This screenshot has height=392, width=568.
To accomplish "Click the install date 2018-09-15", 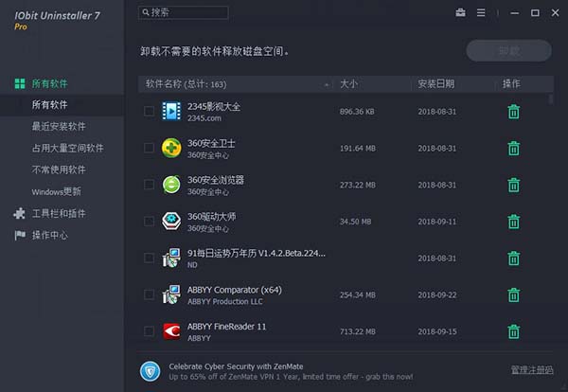I will (x=436, y=331).
